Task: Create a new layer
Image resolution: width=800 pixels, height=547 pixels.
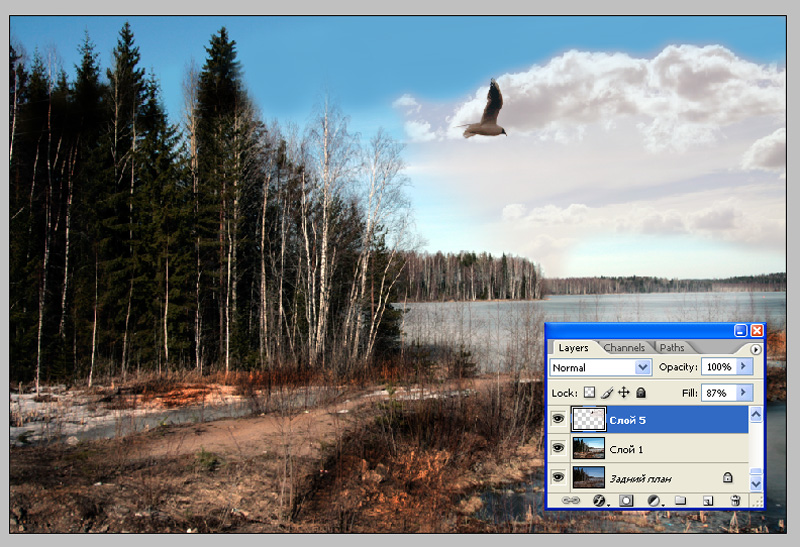Action: [708, 501]
